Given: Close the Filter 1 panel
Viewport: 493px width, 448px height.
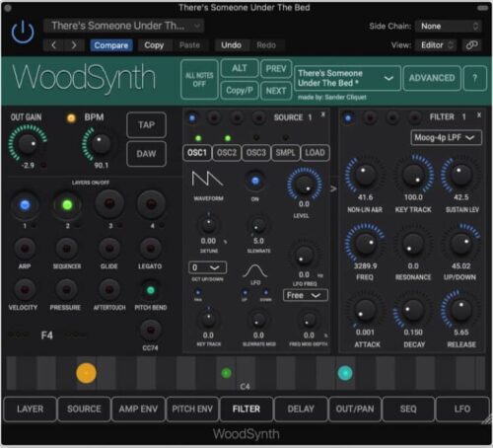Looking at the screenshot, I should point(479,114).
